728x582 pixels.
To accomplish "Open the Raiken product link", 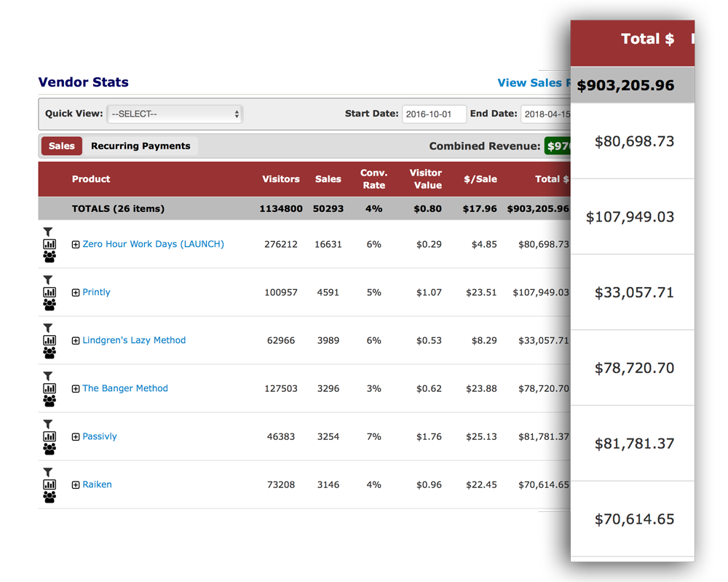I will pyautogui.click(x=97, y=484).
